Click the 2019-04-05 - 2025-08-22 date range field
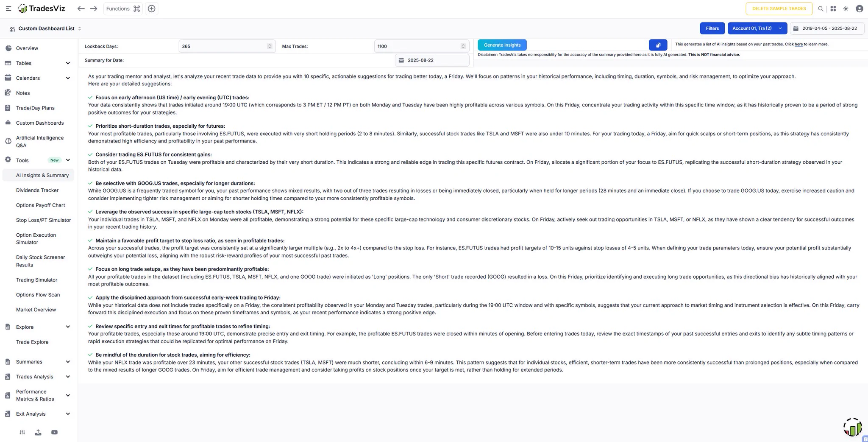Viewport: 868px width, 442px height. coord(827,28)
